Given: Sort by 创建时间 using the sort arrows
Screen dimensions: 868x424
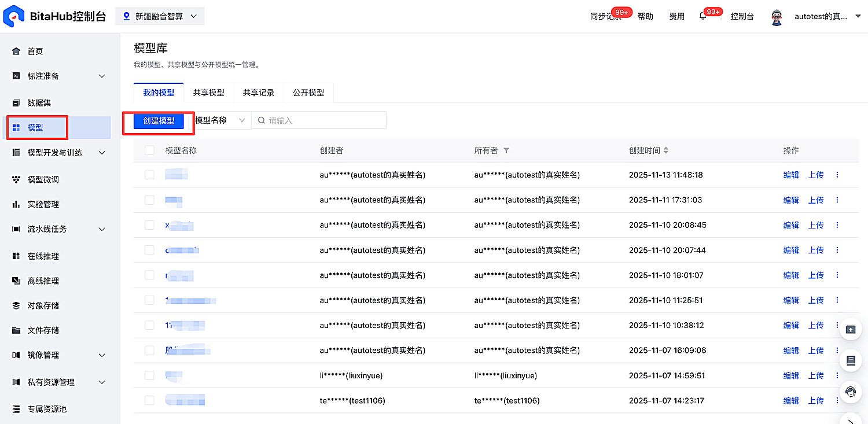Looking at the screenshot, I should coord(666,150).
